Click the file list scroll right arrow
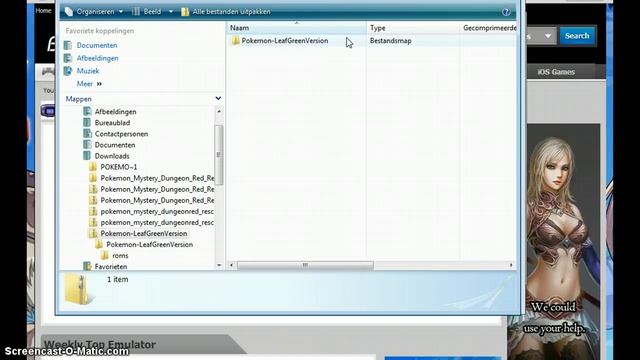Viewport: 640px width, 360px height. (x=511, y=265)
